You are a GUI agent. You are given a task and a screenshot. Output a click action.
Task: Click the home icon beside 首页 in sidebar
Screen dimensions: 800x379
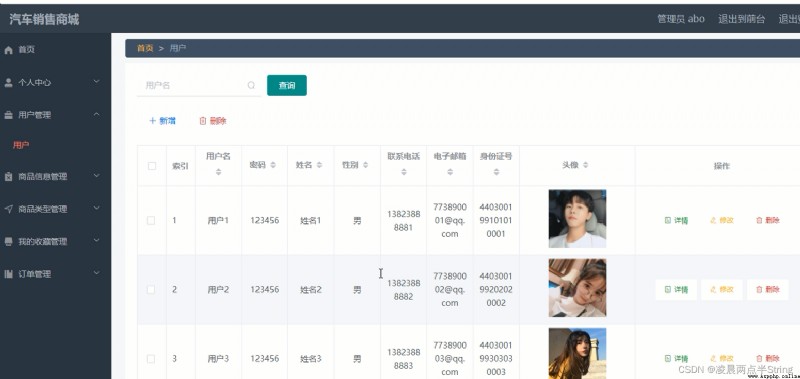tap(8, 50)
